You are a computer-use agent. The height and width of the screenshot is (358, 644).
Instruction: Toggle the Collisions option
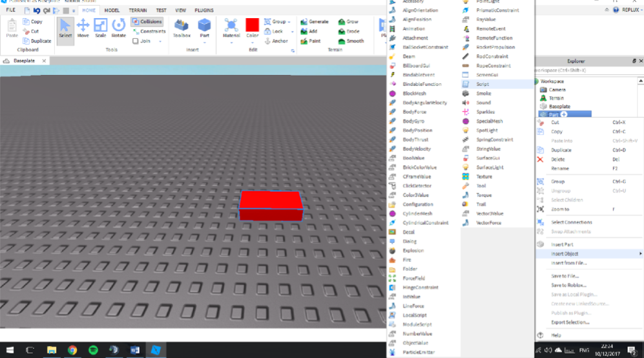point(147,22)
